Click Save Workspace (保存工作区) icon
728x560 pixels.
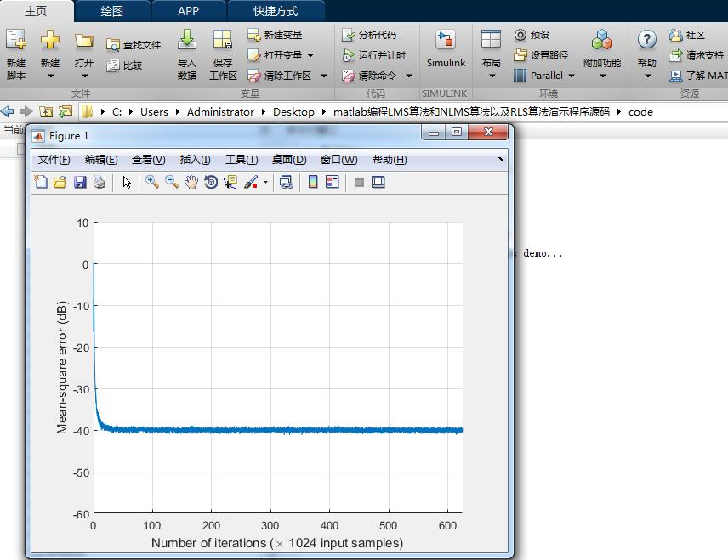222,39
